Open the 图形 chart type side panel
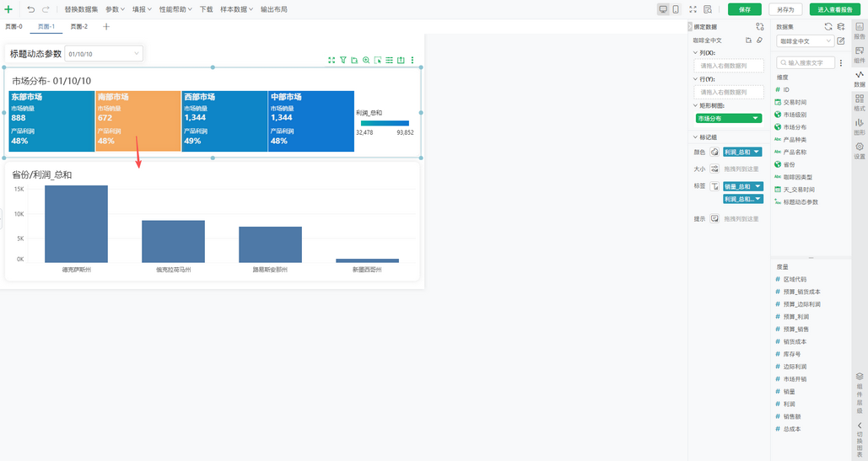Image resolution: width=868 pixels, height=461 pixels. 859,126
